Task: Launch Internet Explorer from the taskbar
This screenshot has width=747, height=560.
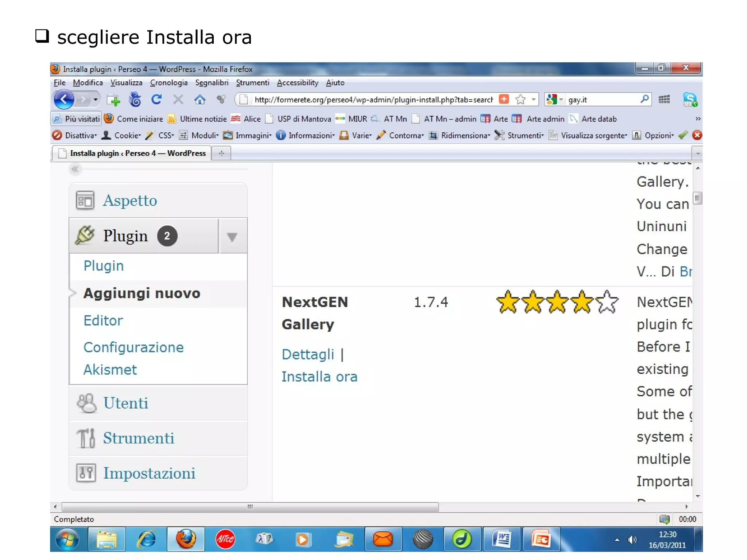Action: click(x=146, y=539)
